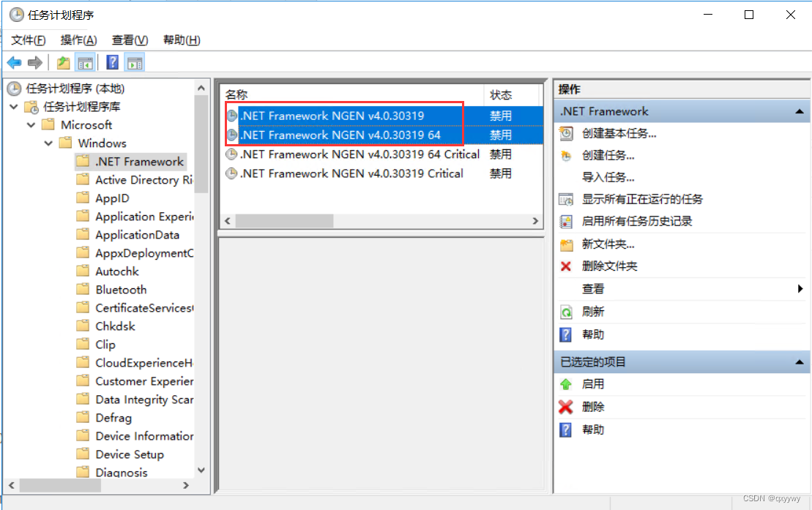Click the 启用所有任务历史记录 icon

click(x=566, y=222)
